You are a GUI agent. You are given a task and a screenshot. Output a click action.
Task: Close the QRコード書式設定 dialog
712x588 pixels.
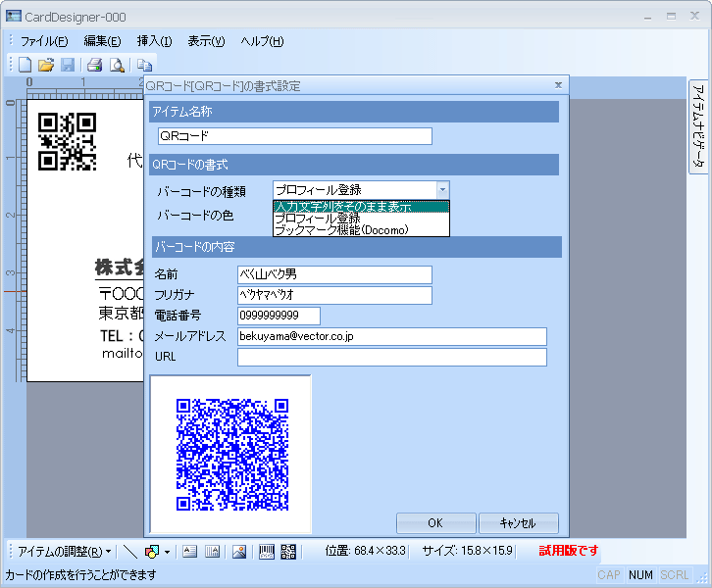(559, 85)
